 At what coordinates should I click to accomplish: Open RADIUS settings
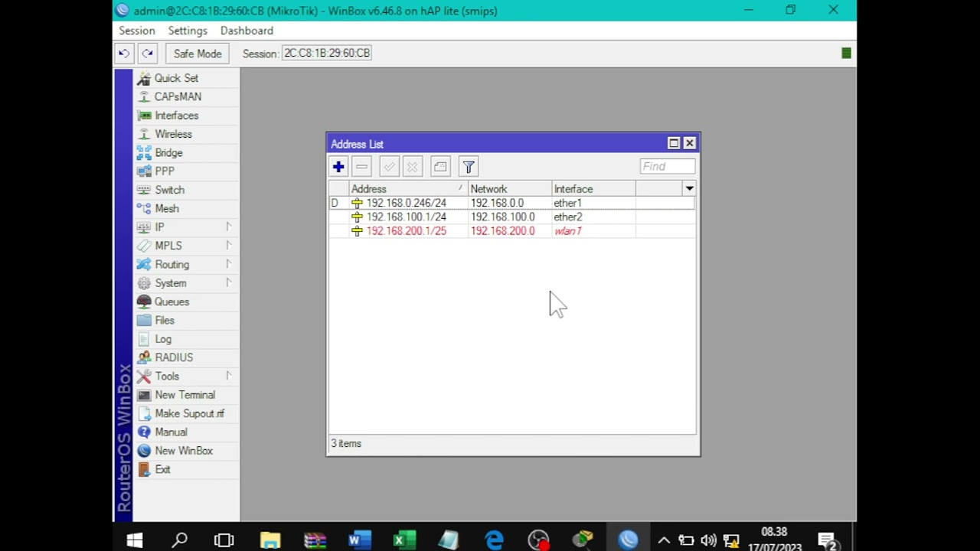[174, 357]
